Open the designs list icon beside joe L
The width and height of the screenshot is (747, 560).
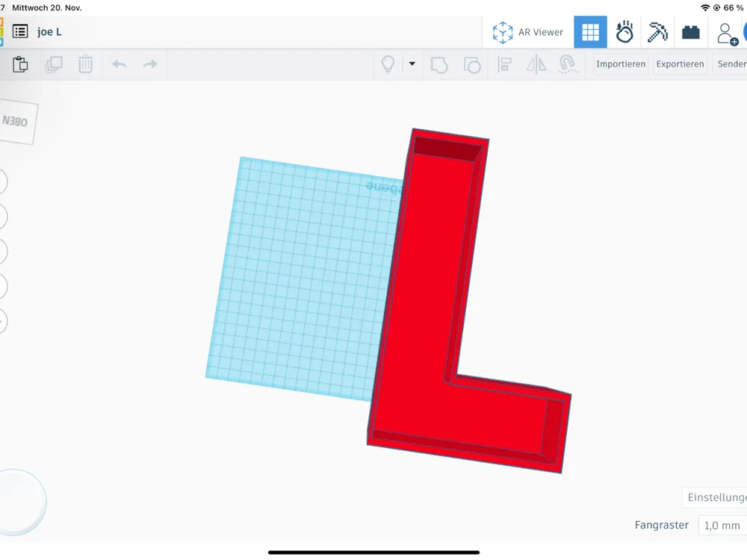pyautogui.click(x=20, y=32)
